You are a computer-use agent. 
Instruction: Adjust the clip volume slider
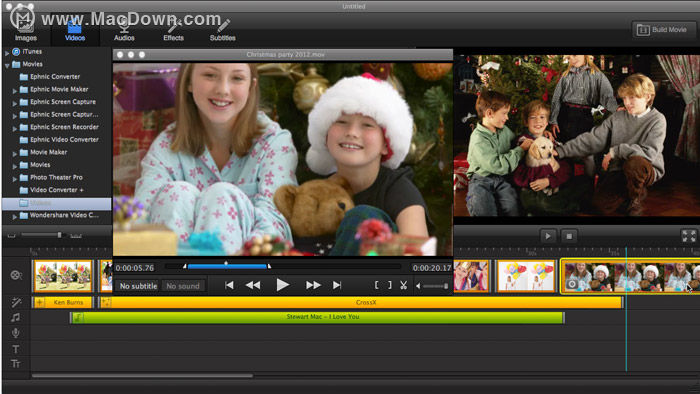coord(432,286)
